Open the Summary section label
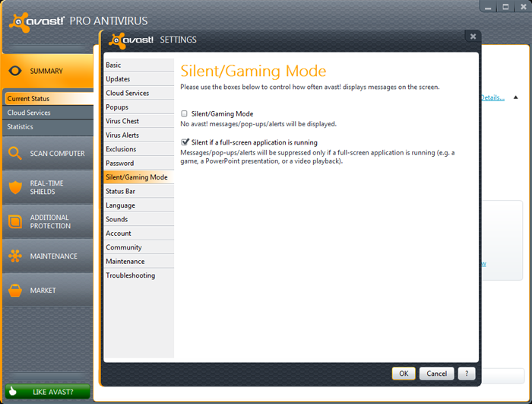 coord(46,71)
